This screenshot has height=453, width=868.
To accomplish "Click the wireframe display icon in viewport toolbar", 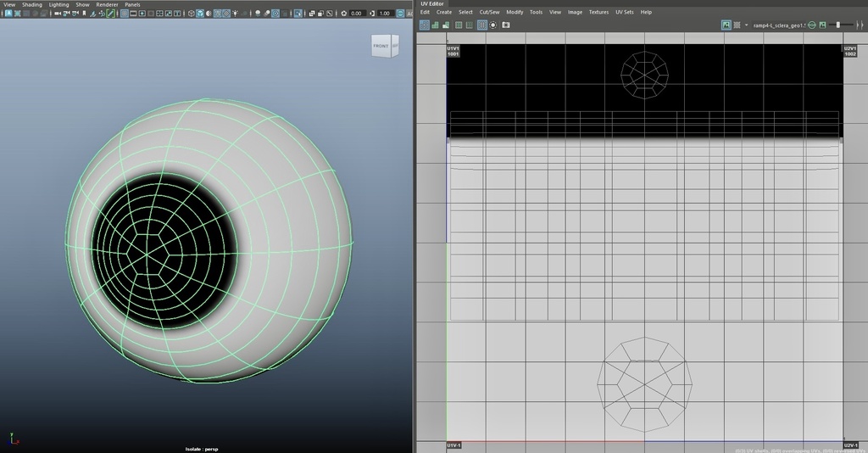I will pyautogui.click(x=191, y=14).
